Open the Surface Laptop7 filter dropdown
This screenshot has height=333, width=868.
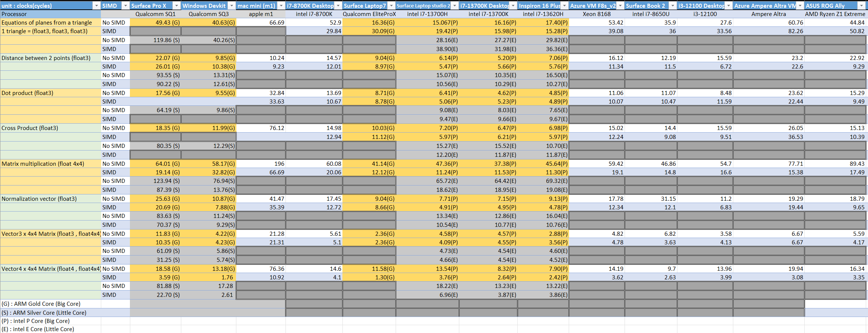pyautogui.click(x=391, y=6)
